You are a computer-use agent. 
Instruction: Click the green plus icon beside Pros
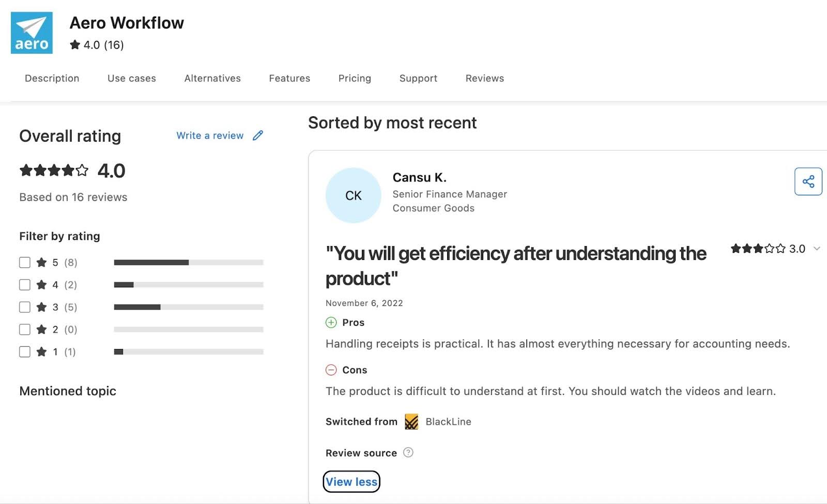[x=331, y=322]
